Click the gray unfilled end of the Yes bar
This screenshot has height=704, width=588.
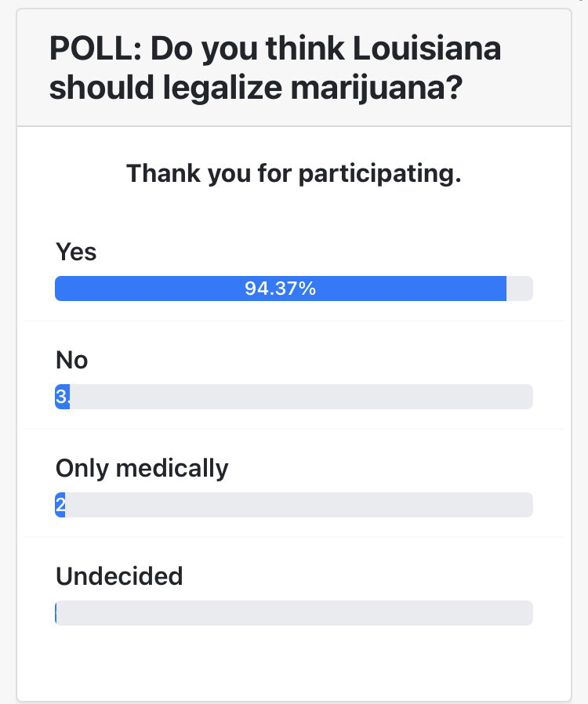[520, 288]
